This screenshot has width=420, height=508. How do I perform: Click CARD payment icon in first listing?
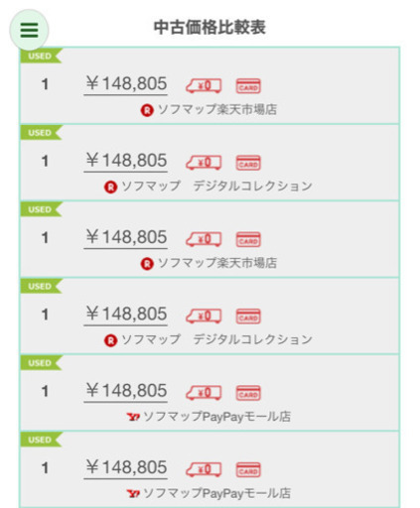(248, 86)
